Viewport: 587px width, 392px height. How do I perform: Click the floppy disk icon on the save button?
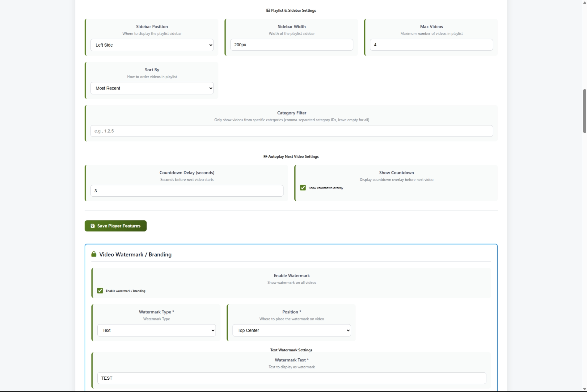click(x=92, y=226)
